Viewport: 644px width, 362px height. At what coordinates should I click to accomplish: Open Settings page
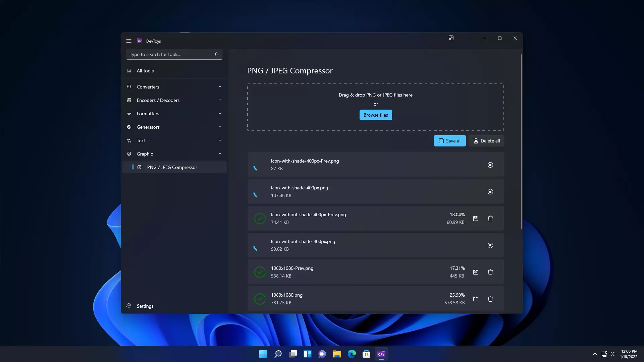(145, 306)
